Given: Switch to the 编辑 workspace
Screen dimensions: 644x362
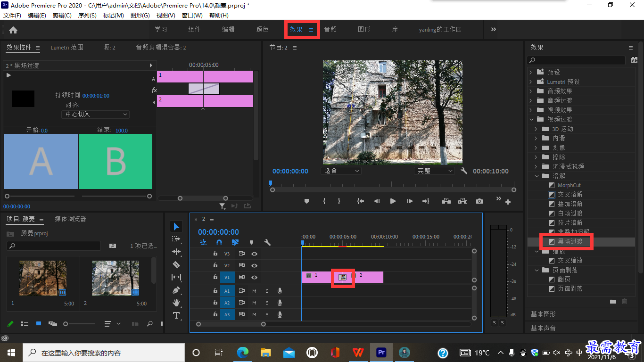Looking at the screenshot, I should [x=229, y=29].
